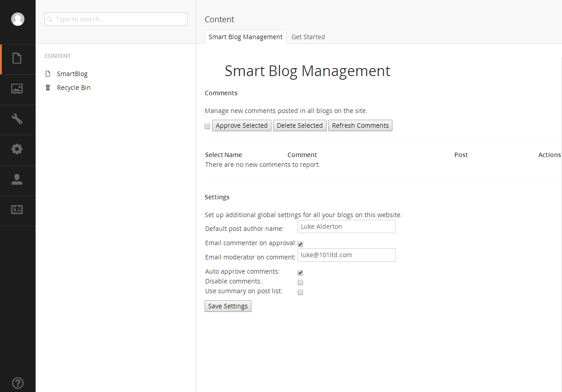Click the Smart Blog Management page heading
This screenshot has width=562, height=392.
[x=307, y=71]
